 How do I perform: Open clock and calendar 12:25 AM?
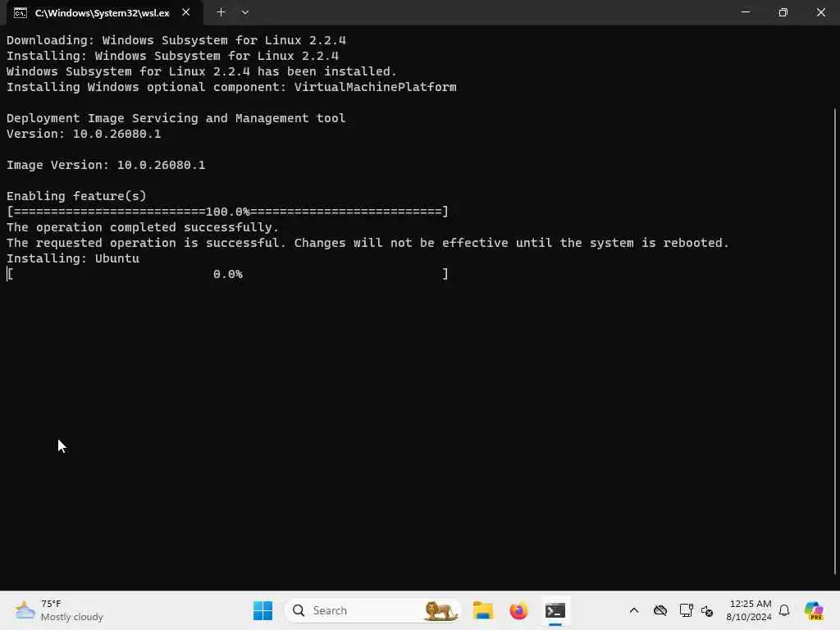[750, 610]
